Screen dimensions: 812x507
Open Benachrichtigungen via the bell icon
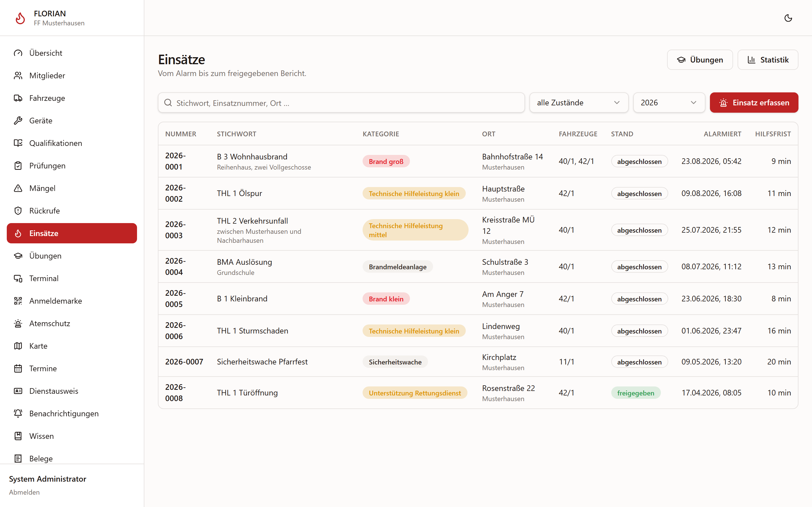tap(18, 413)
